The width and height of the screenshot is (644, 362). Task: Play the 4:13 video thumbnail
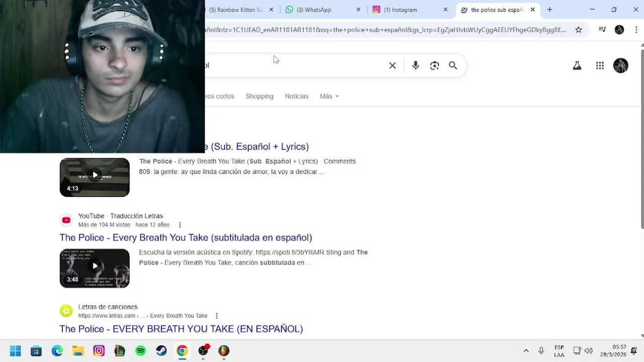(95, 177)
